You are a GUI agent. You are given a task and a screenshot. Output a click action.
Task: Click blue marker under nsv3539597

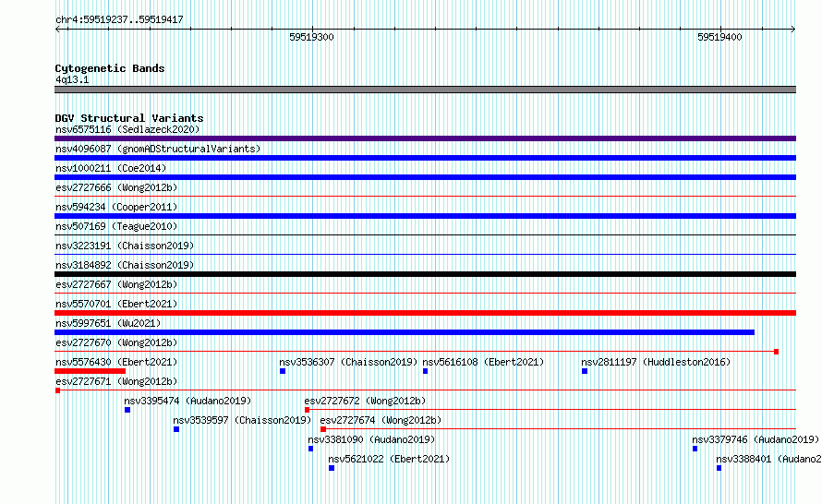coord(176,429)
